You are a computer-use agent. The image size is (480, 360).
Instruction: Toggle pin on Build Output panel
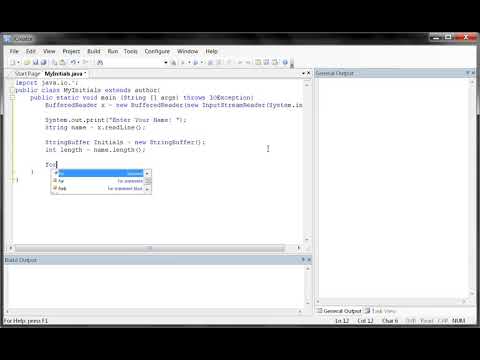[303, 259]
